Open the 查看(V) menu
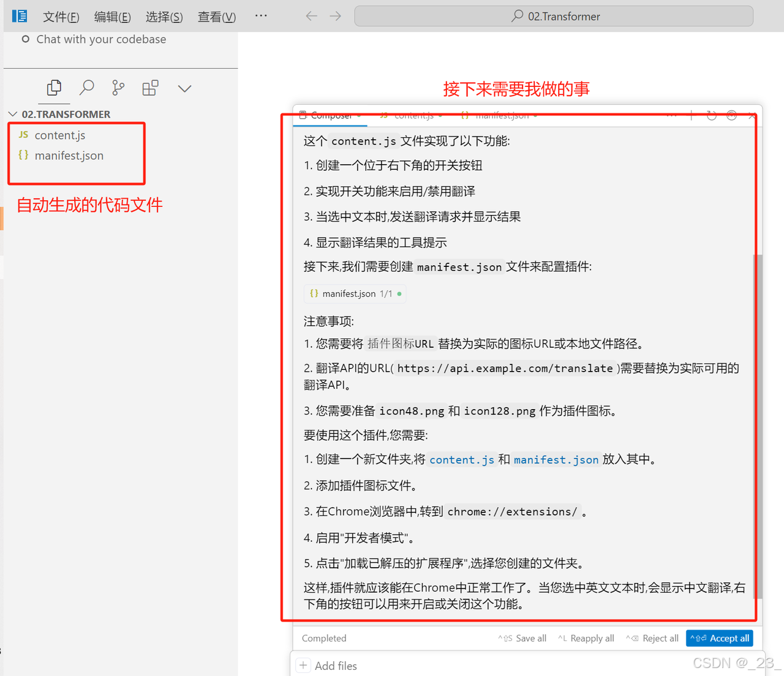Viewport: 784px width, 676px height. point(216,17)
